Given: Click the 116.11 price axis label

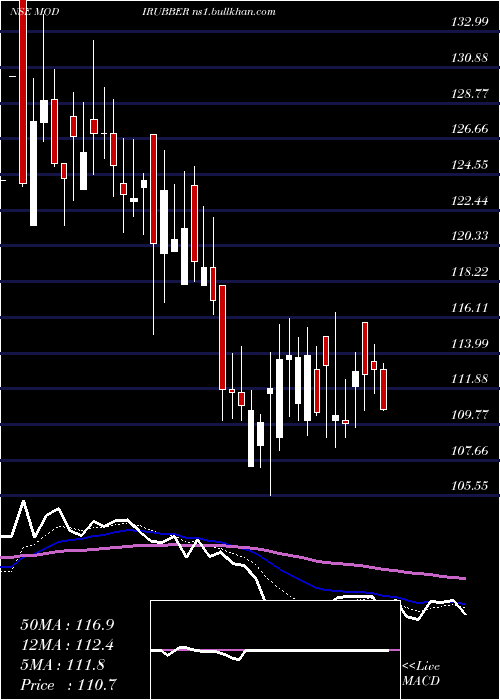Looking at the screenshot, I should click(x=470, y=308).
